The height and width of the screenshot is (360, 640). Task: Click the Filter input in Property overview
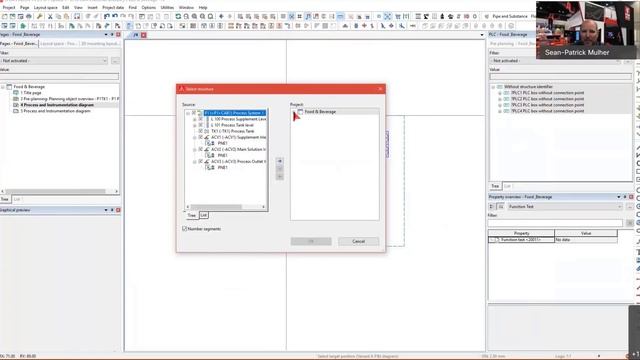pyautogui.click(x=555, y=223)
